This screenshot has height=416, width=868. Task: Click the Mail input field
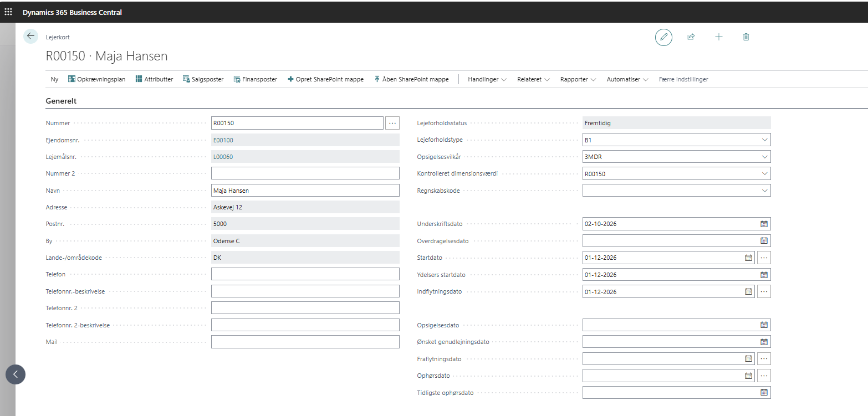coord(305,342)
